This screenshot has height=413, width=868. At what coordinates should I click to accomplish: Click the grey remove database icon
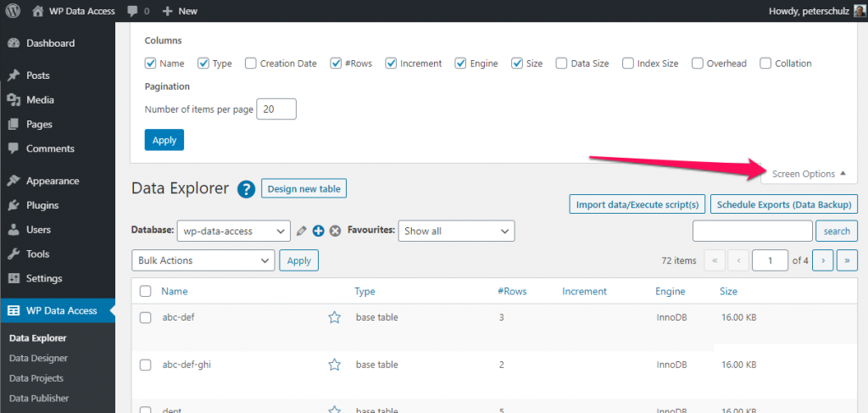335,232
